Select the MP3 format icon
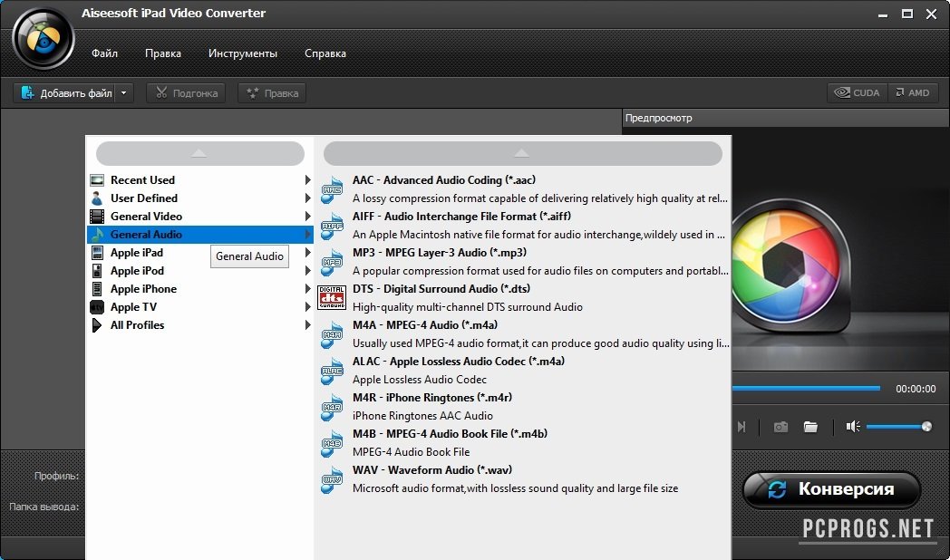Image resolution: width=950 pixels, height=560 pixels. [332, 262]
